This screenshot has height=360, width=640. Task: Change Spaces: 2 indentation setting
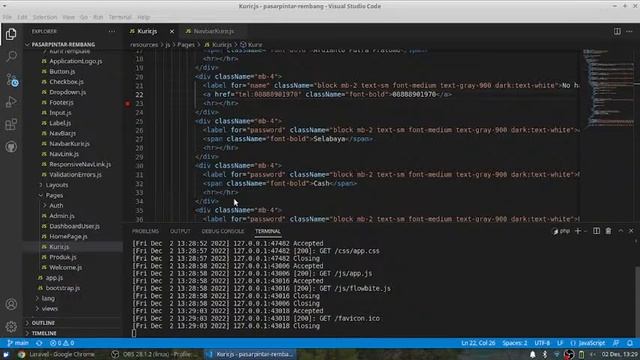[x=515, y=343]
